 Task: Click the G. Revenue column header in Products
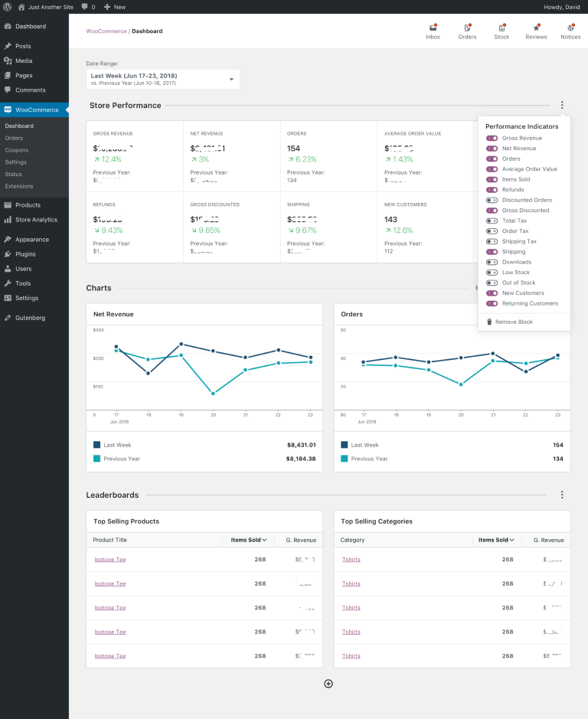(x=301, y=540)
